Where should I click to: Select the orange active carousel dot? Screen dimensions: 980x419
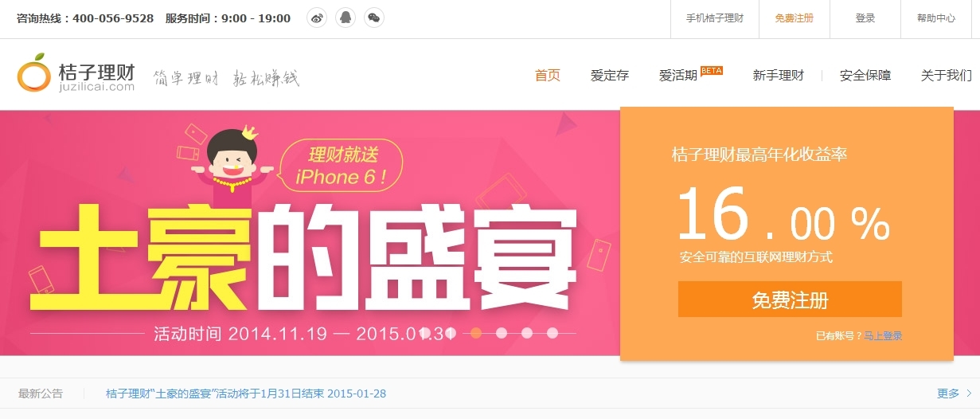point(476,333)
